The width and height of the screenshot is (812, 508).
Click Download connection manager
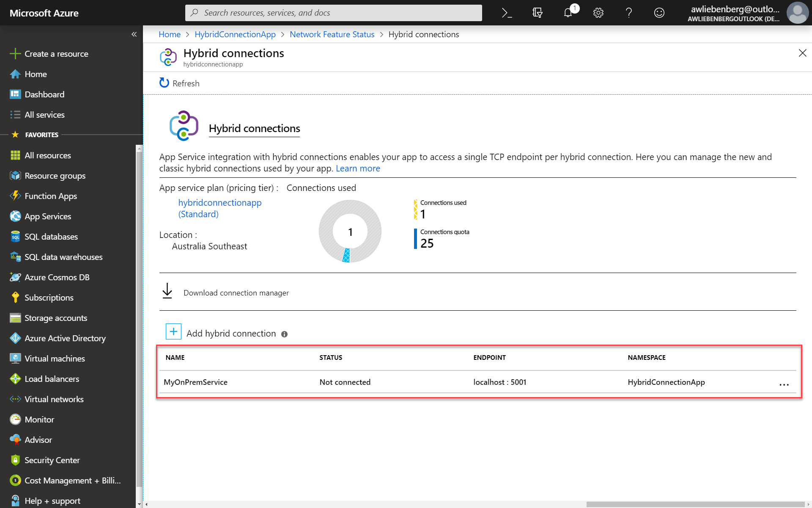(226, 292)
